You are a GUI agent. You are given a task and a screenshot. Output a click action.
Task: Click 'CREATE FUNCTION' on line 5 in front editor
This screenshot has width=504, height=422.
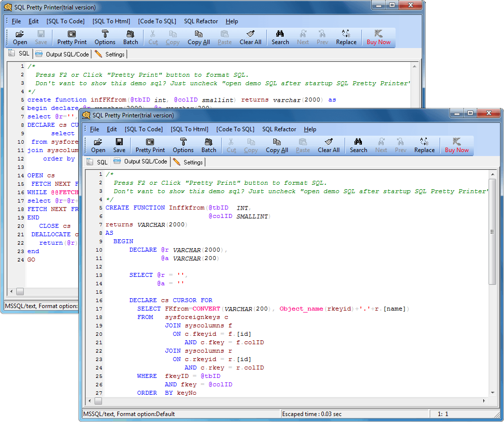[135, 208]
